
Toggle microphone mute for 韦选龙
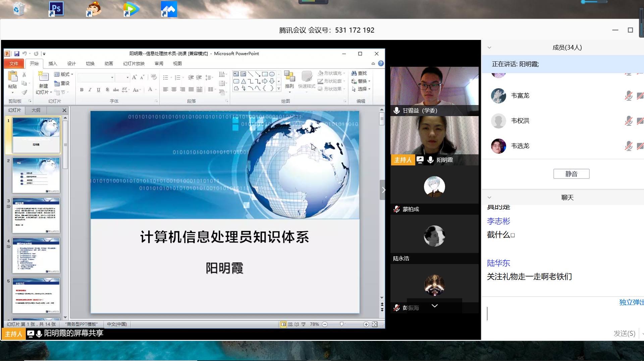(628, 146)
